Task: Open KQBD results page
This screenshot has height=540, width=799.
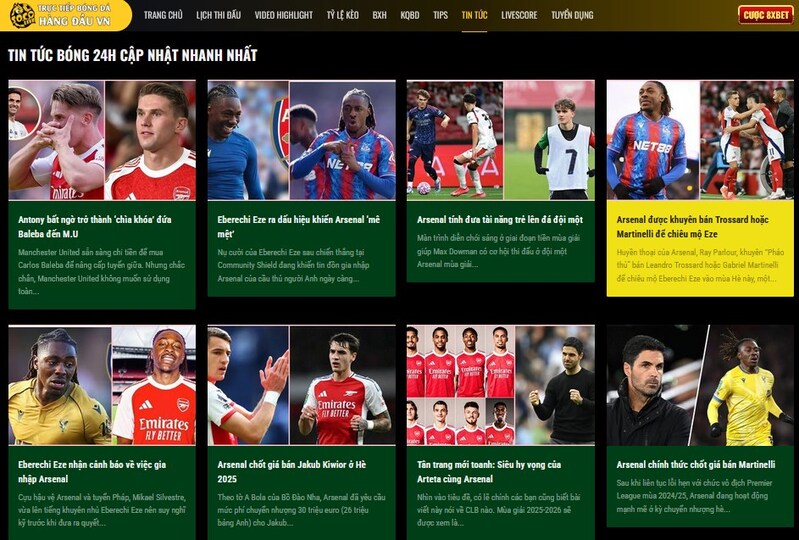Action: [410, 15]
